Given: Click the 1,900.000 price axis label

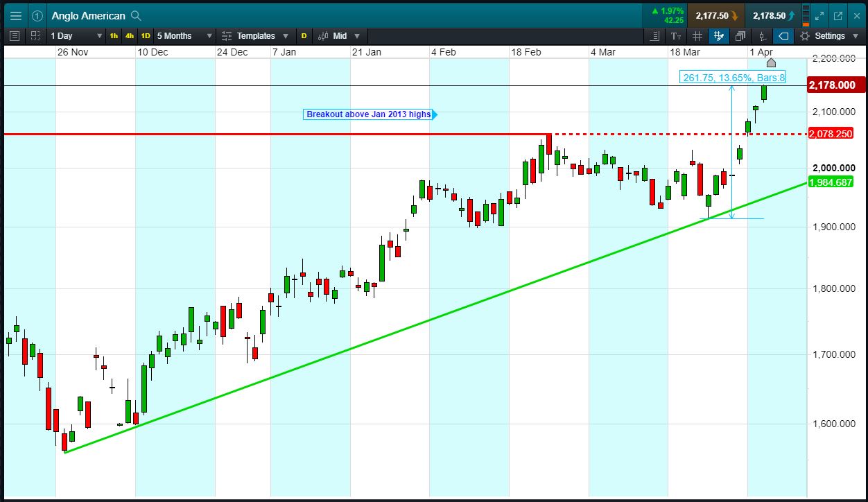Looking at the screenshot, I should click(834, 227).
